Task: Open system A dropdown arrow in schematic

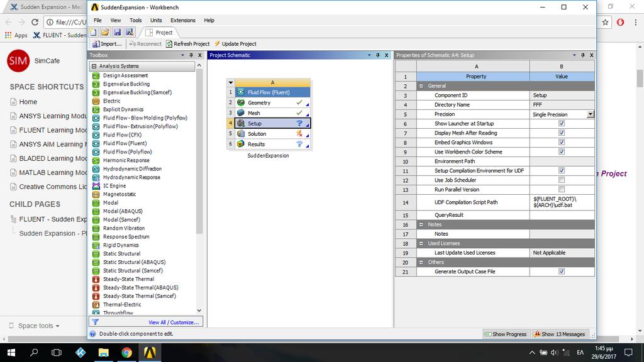Action: pos(231,82)
